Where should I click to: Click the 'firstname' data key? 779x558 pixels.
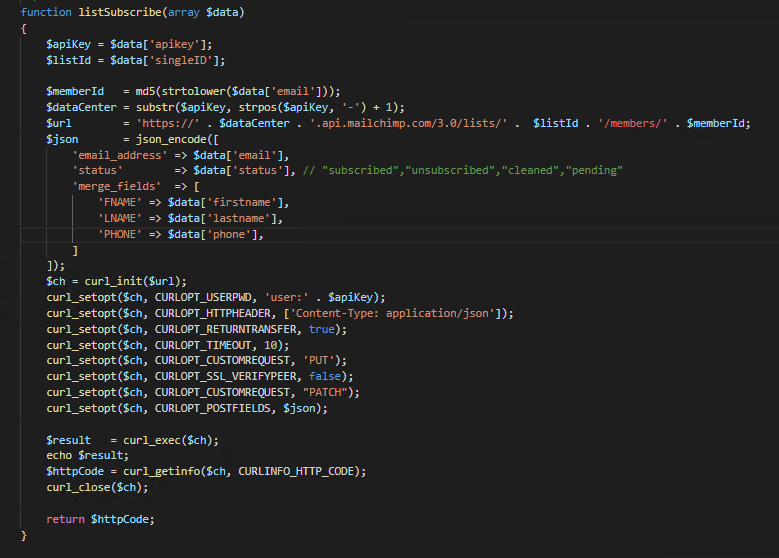coord(242,203)
